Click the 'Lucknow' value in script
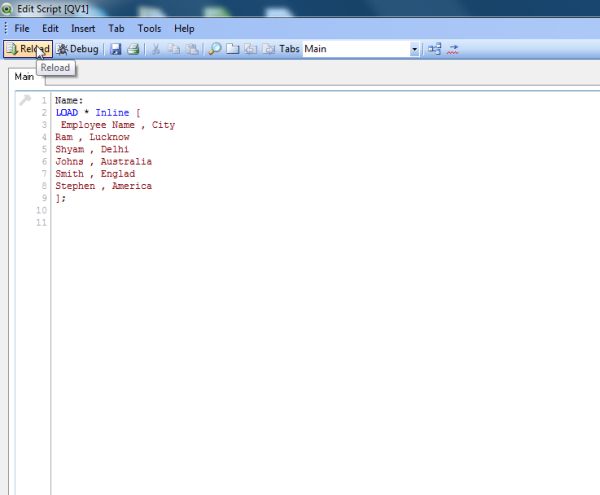 (109, 137)
